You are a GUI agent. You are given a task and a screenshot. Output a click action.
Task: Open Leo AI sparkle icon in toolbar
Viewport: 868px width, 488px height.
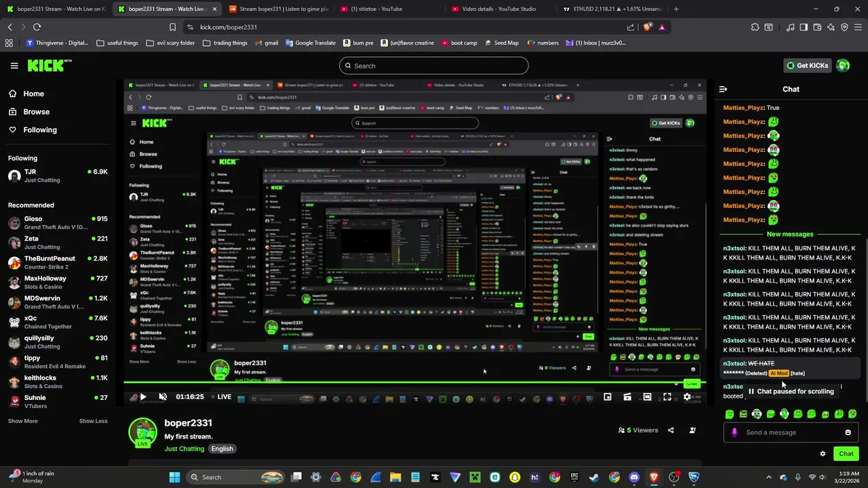(831, 27)
